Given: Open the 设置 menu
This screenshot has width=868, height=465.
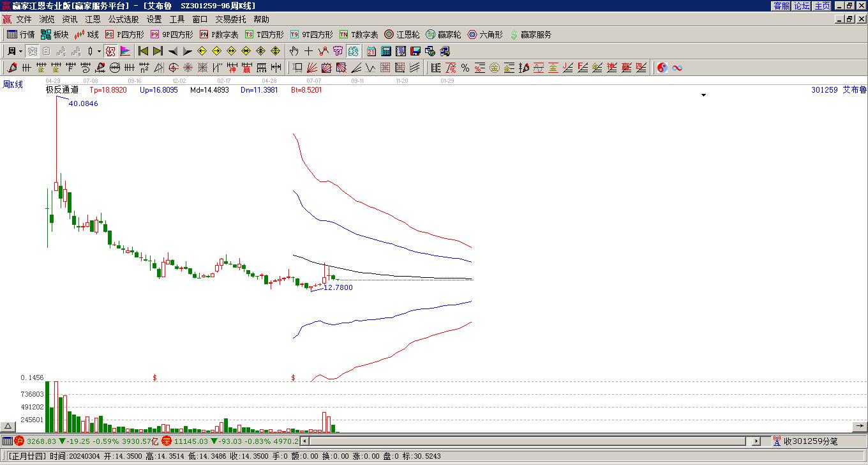Looking at the screenshot, I should [154, 20].
